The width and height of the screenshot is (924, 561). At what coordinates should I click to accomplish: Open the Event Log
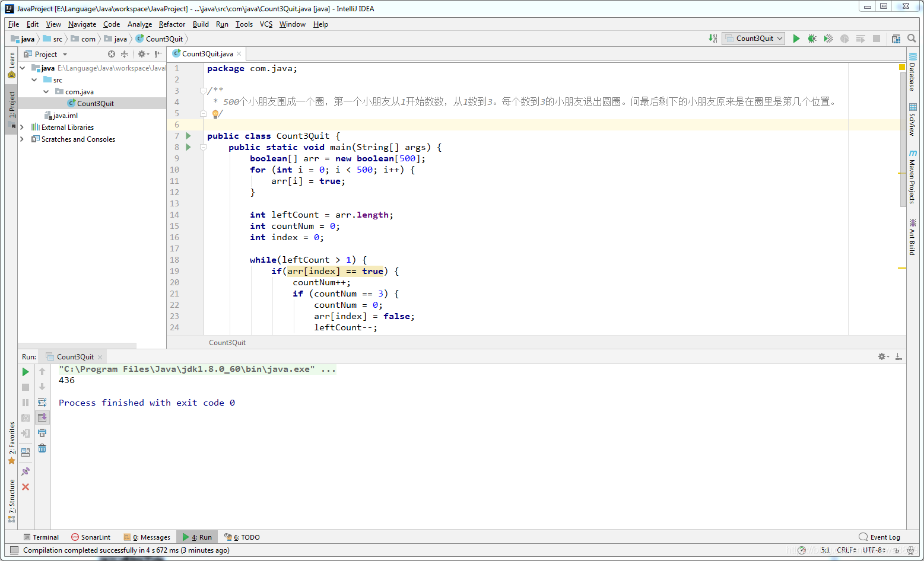tap(880, 537)
